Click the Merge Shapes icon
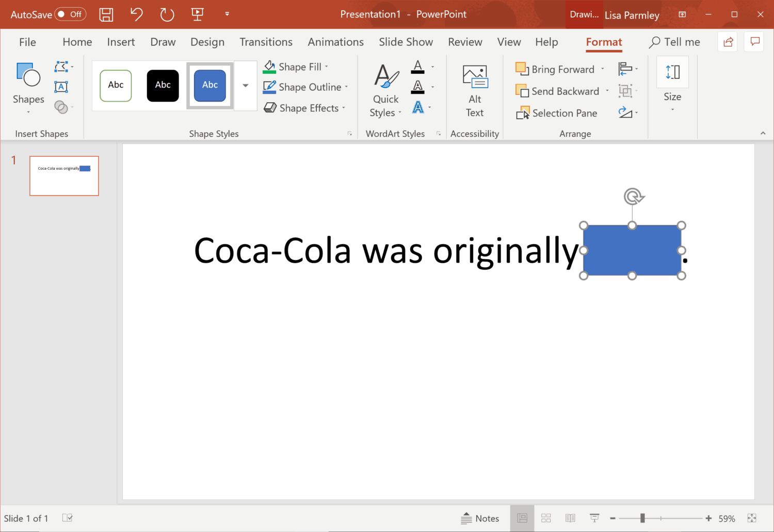Viewport: 774px width, 532px height. [x=61, y=107]
